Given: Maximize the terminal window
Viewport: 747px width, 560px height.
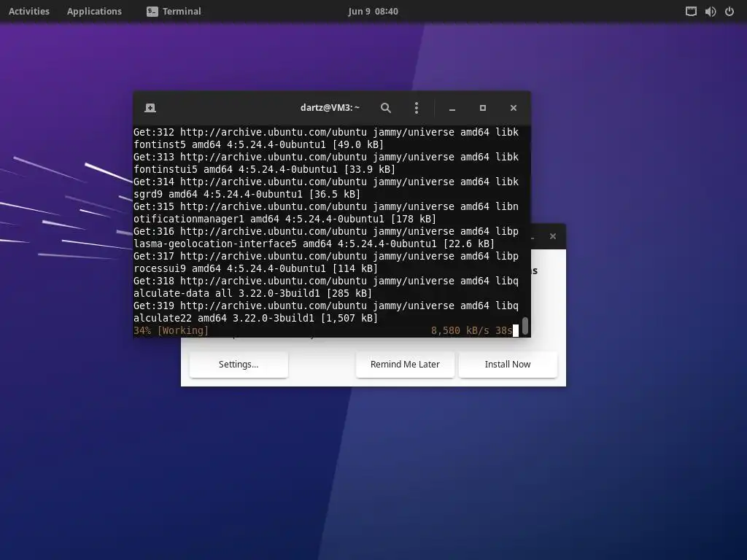Looking at the screenshot, I should tap(483, 108).
